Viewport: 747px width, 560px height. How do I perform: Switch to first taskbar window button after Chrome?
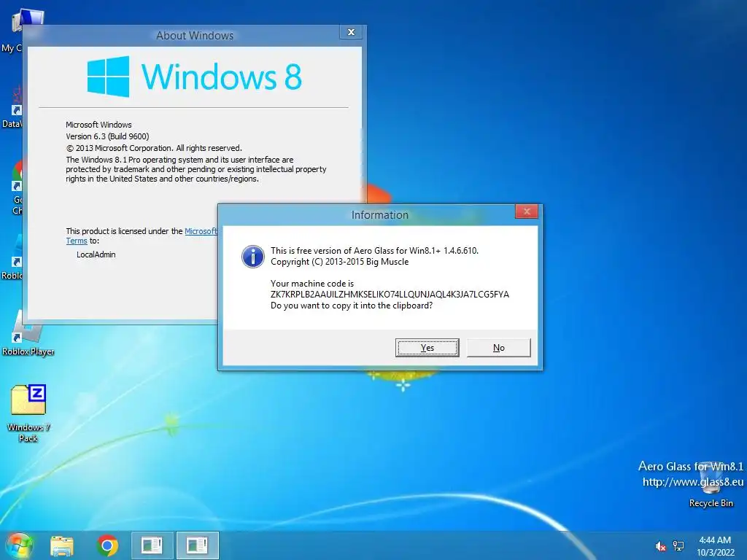(152, 545)
